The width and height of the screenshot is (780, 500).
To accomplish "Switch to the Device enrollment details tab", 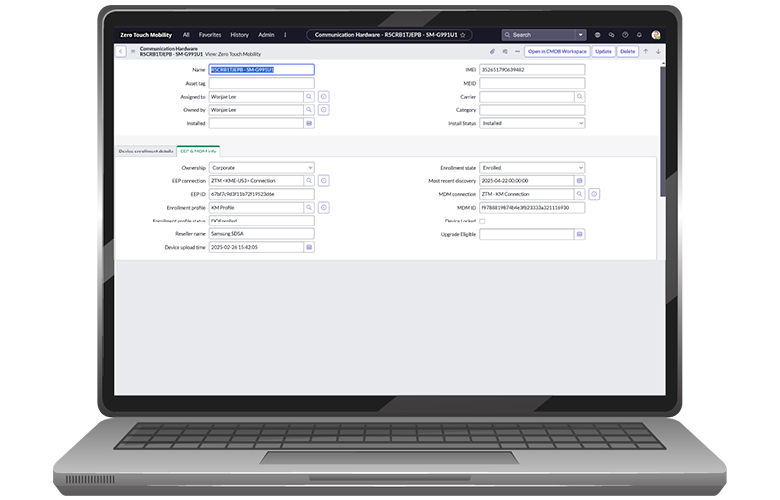I will coord(145,150).
